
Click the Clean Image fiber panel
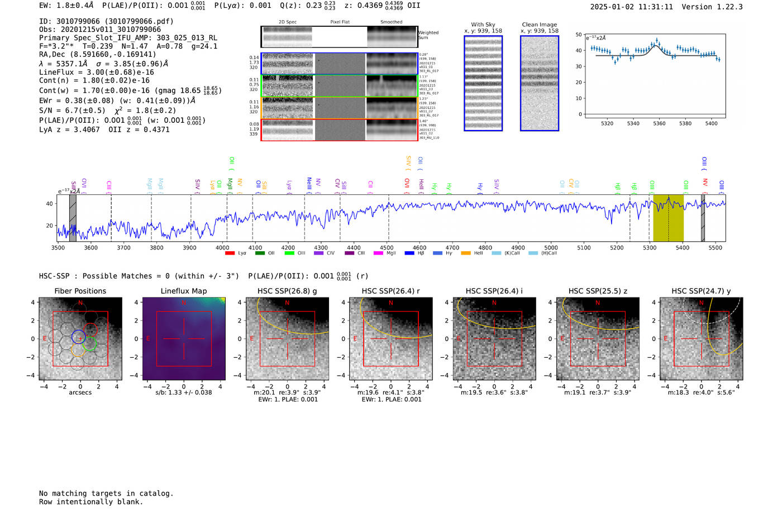[x=540, y=83]
